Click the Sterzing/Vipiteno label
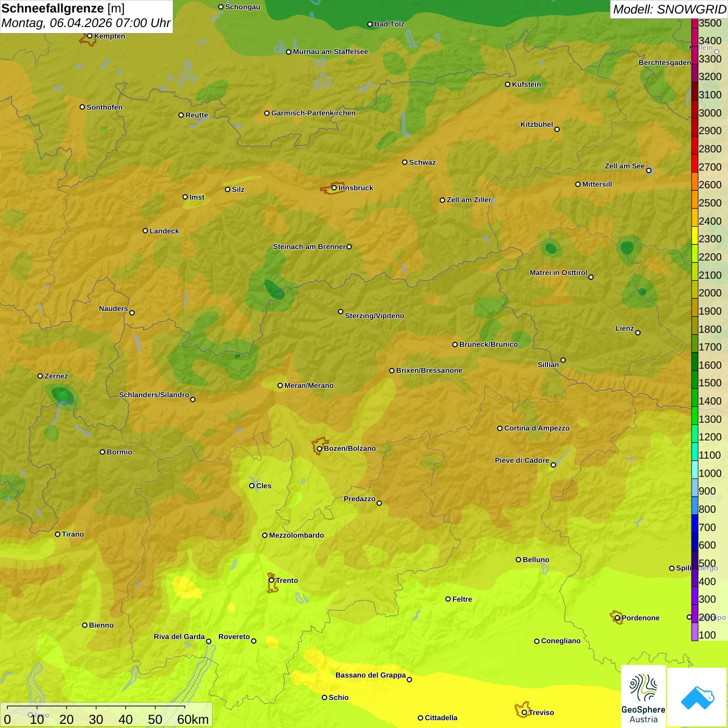The image size is (728, 728). [x=374, y=316]
